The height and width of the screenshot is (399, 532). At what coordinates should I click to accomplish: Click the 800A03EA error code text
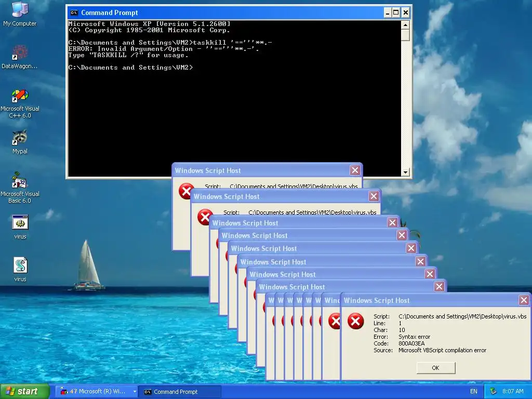tap(411, 343)
